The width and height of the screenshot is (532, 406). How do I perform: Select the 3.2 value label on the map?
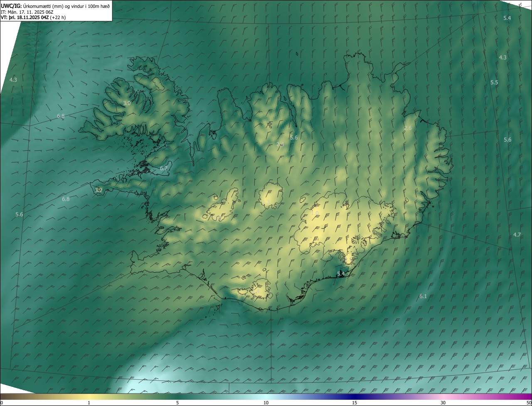pyautogui.click(x=99, y=190)
